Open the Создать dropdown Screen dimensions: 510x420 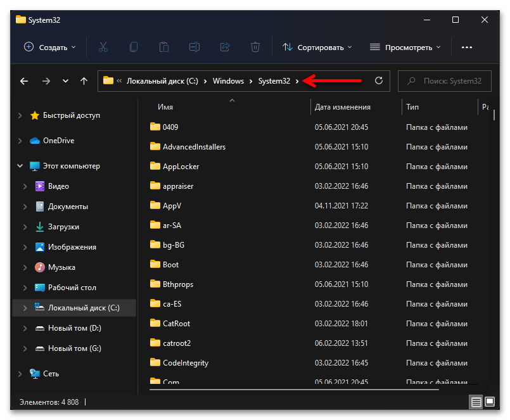coord(50,47)
